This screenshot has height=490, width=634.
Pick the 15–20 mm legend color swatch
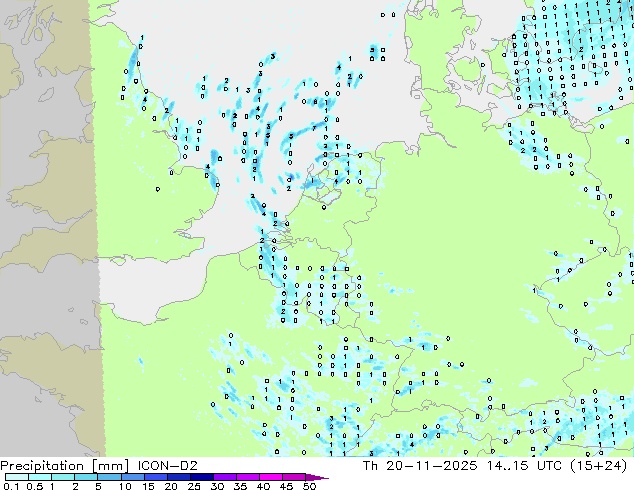click(x=155, y=477)
